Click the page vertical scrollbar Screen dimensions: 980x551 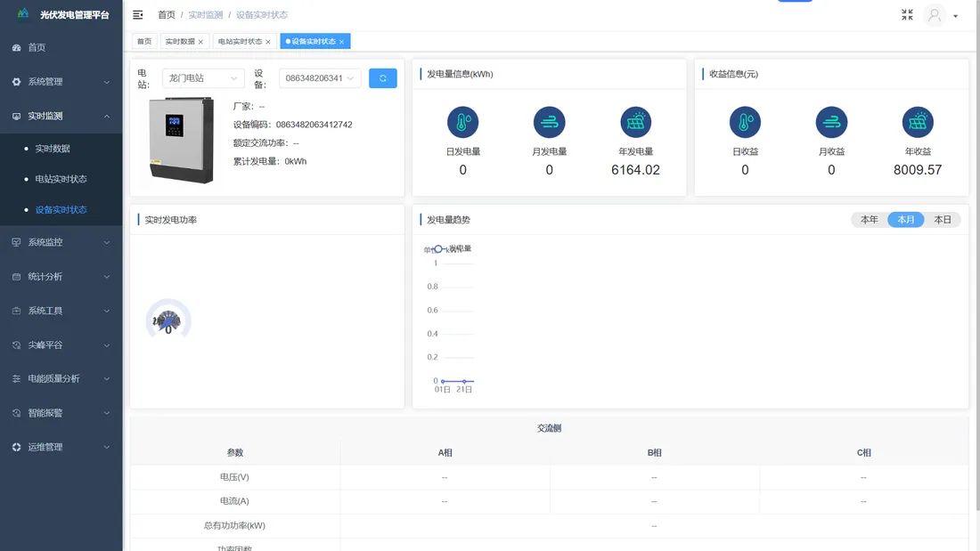(x=976, y=256)
